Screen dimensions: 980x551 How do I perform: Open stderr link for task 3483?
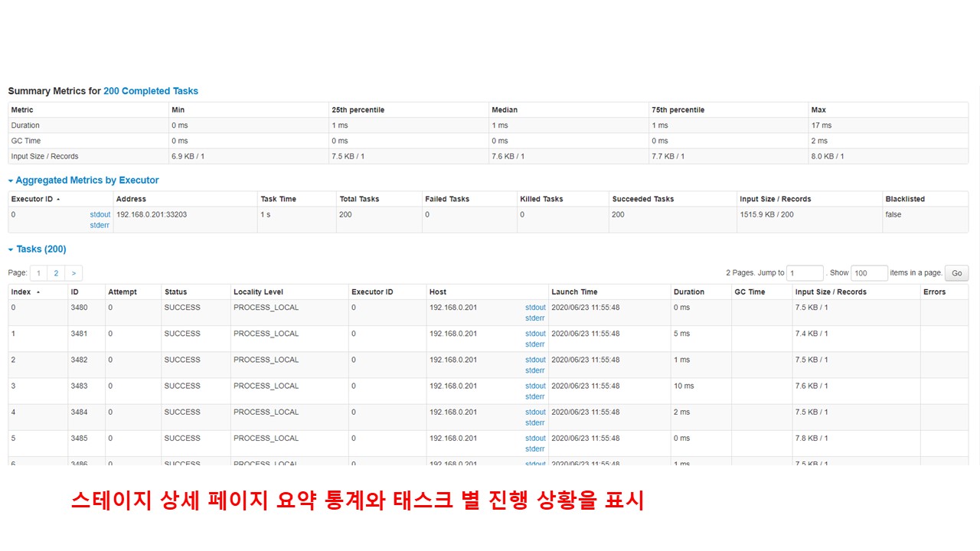click(x=534, y=396)
